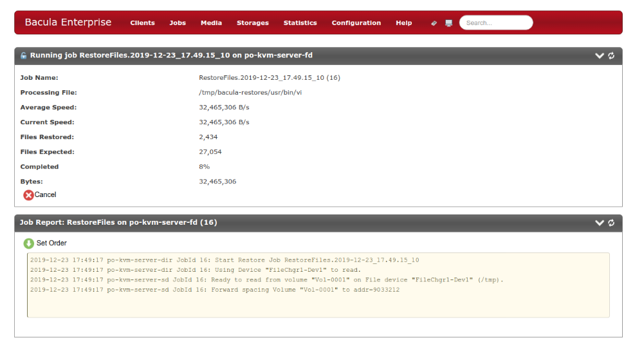
Task: Click the Average Speed: label
Action: [48, 108]
